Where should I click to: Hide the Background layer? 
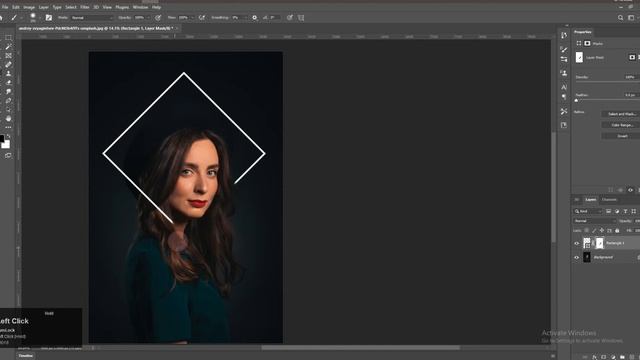point(577,258)
